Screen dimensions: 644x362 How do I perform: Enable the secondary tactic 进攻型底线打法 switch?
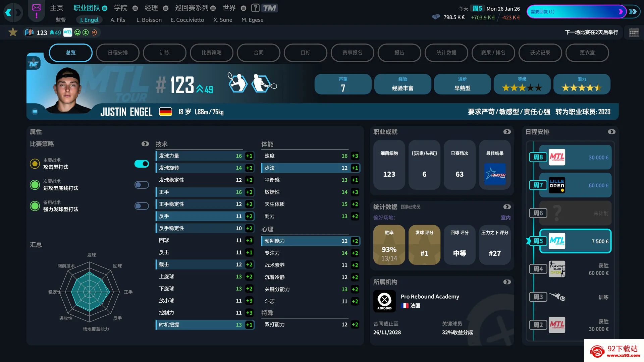(142, 185)
